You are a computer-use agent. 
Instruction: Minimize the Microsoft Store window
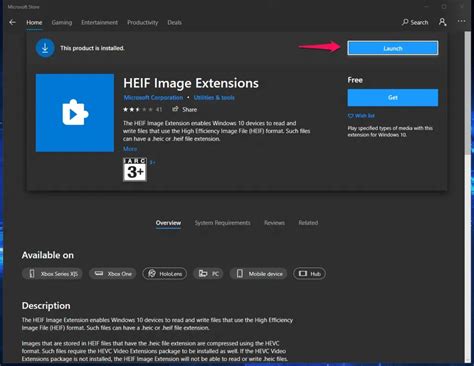[x=427, y=7]
